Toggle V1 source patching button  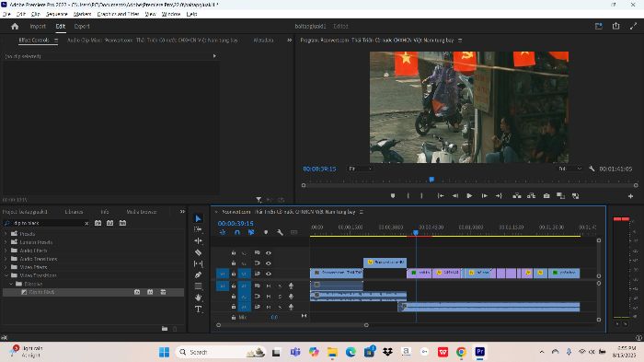click(223, 274)
